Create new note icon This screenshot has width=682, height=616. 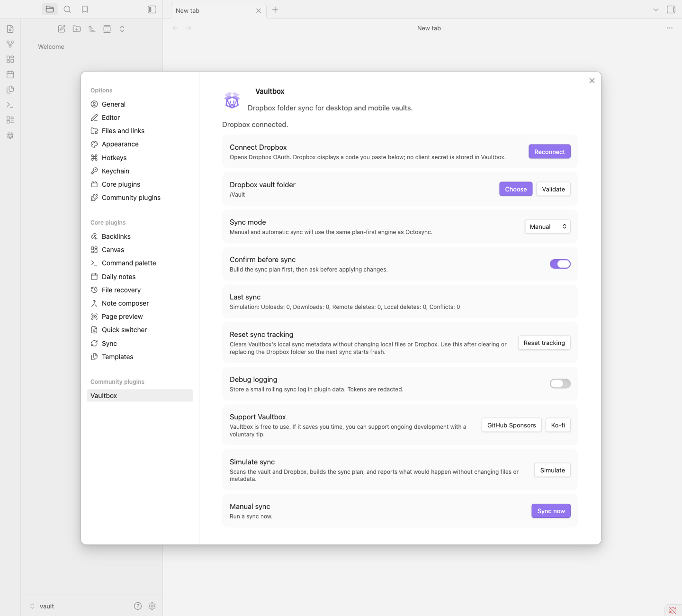pos(62,29)
